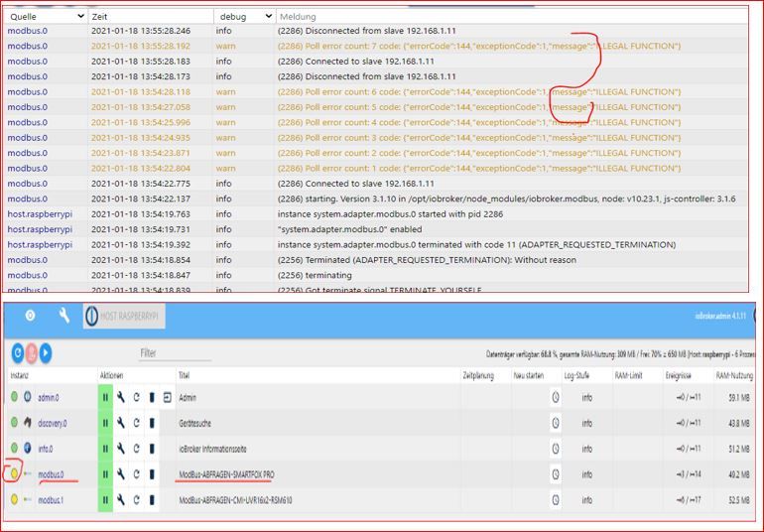Delete the discovery.0 instance via trash icon
This screenshot has height=532, width=764.
point(152,423)
